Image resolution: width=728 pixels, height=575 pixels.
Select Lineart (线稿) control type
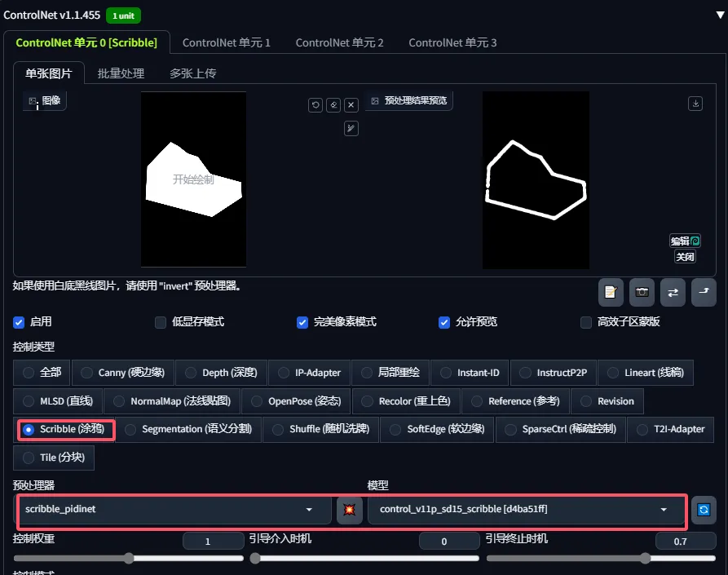(x=646, y=373)
